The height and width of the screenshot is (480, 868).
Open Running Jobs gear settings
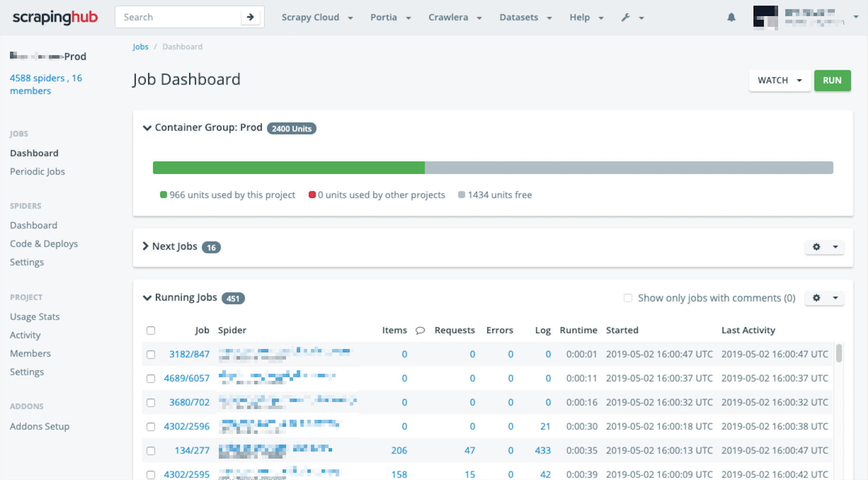pyautogui.click(x=816, y=298)
